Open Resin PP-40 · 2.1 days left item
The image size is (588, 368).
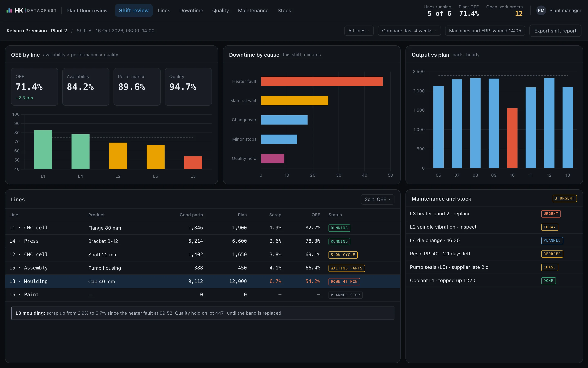coord(494,254)
